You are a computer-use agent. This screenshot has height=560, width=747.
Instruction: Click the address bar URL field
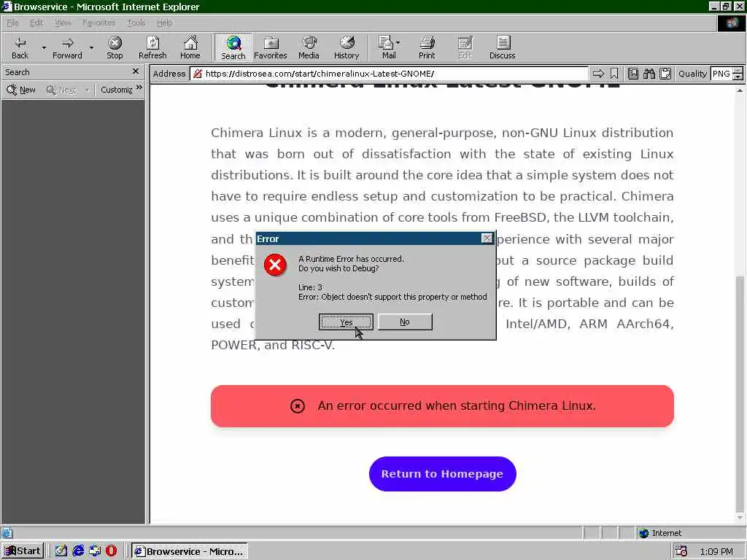point(390,74)
